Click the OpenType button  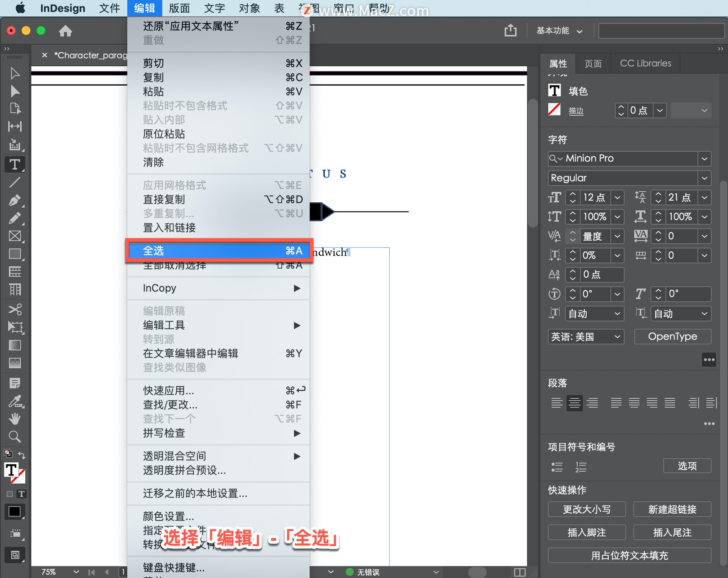click(672, 337)
